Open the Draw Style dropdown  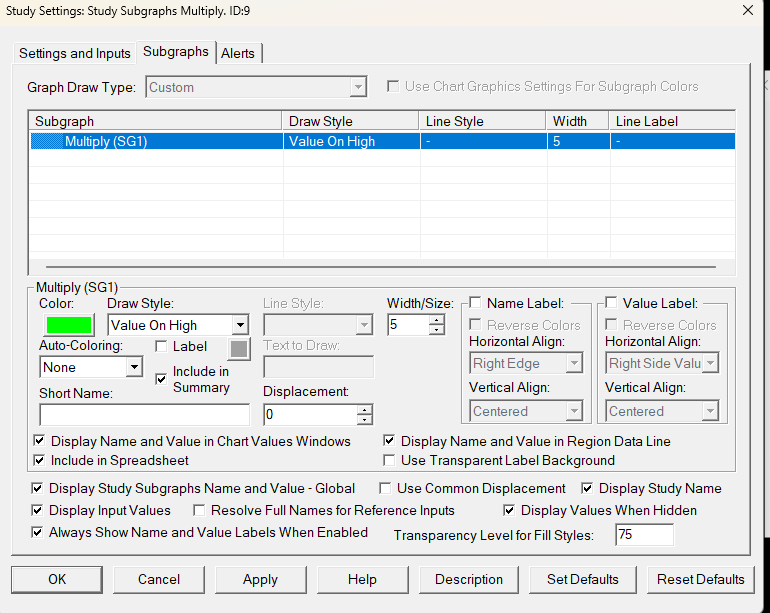[239, 325]
